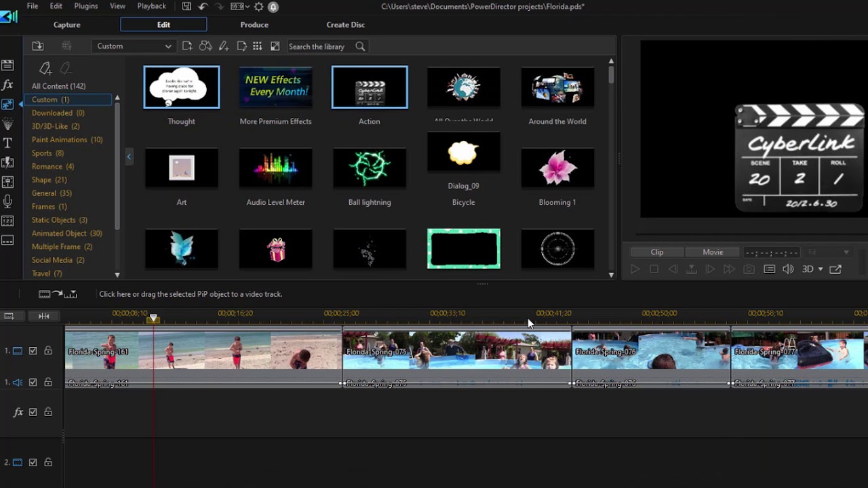868x488 pixels.
Task: Undock the preview window
Action: 835,269
